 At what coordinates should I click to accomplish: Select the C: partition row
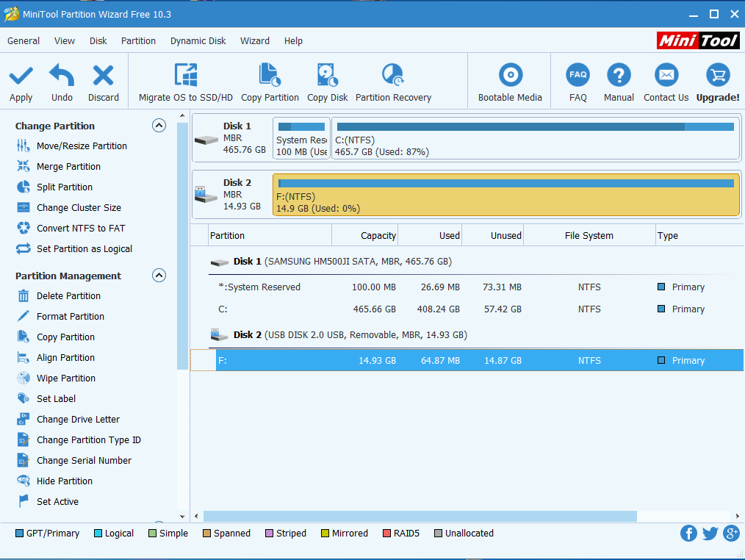click(467, 309)
